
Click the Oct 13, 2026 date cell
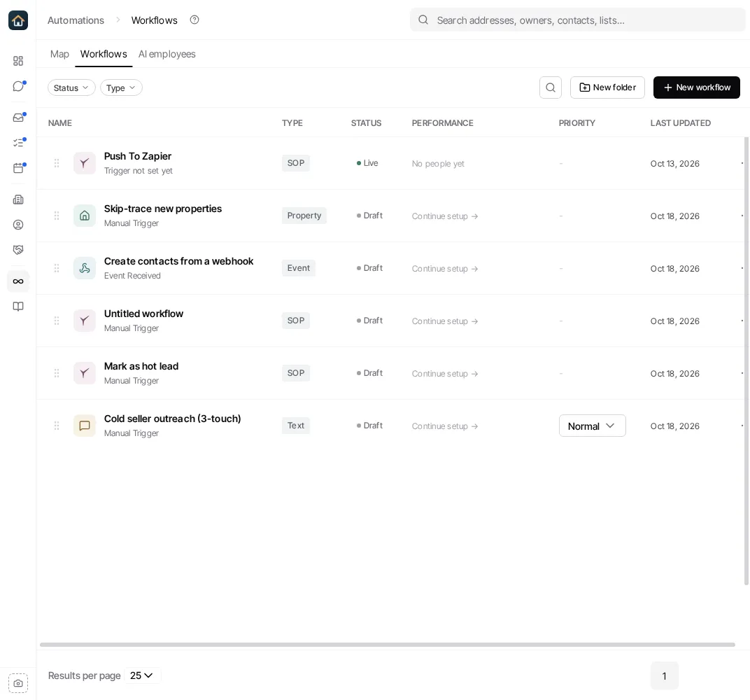click(675, 164)
